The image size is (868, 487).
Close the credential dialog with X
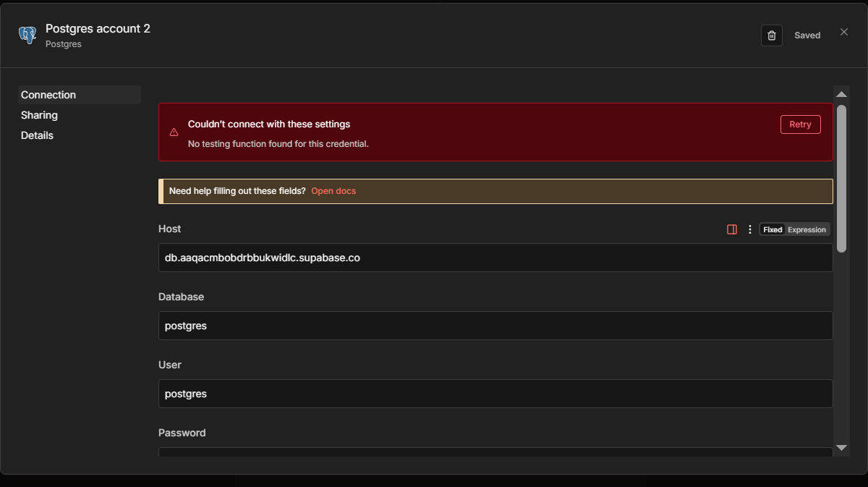coord(844,32)
